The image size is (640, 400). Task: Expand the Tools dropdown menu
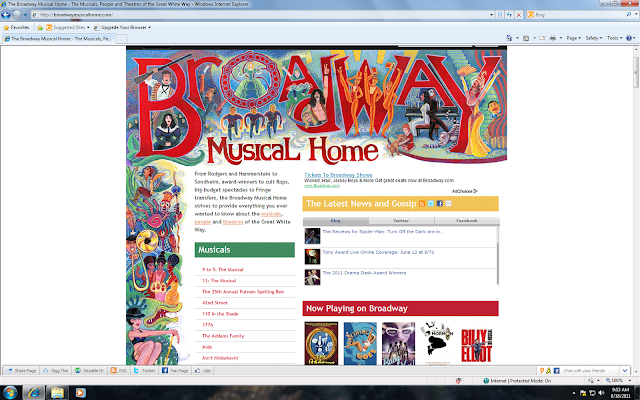614,38
